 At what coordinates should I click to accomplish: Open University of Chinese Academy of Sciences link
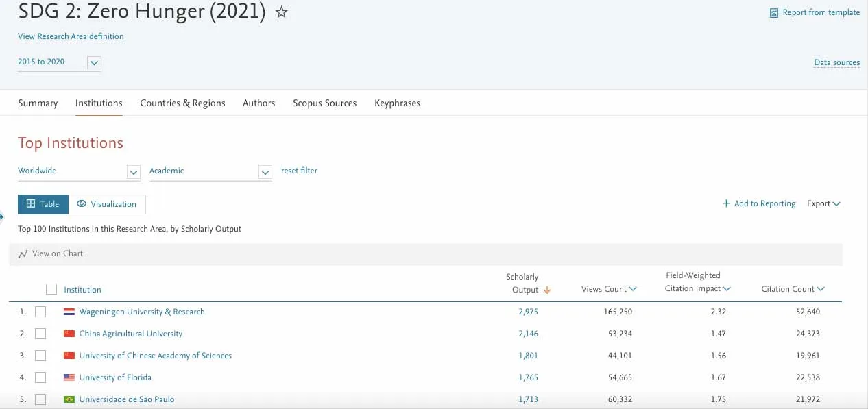click(x=156, y=356)
